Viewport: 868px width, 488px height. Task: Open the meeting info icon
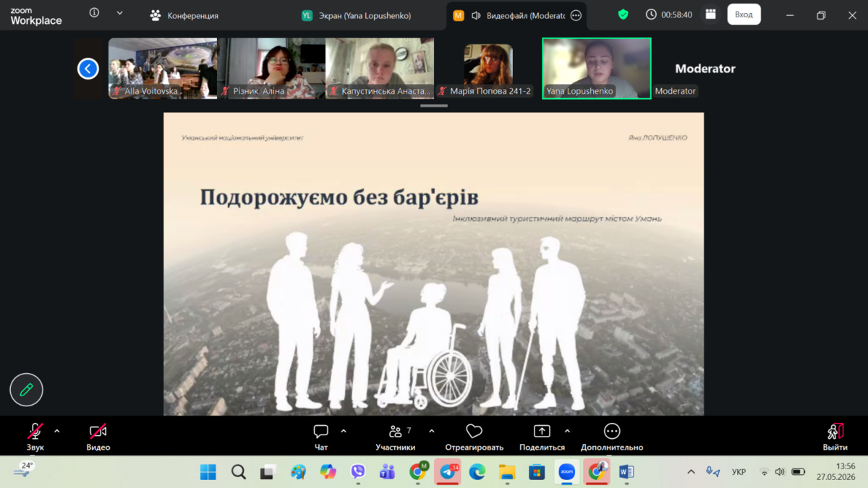tap(94, 13)
